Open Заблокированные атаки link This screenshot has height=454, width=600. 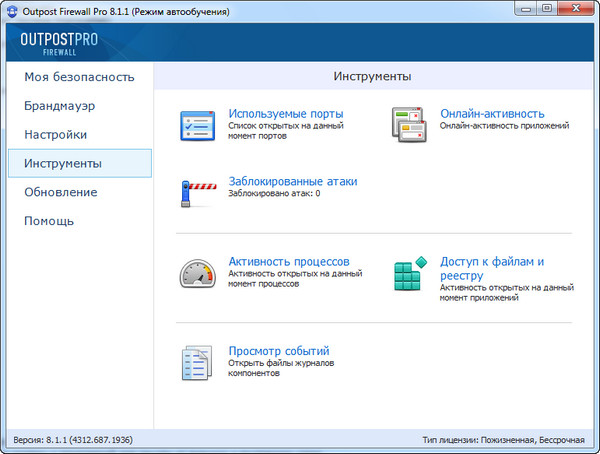[292, 181]
